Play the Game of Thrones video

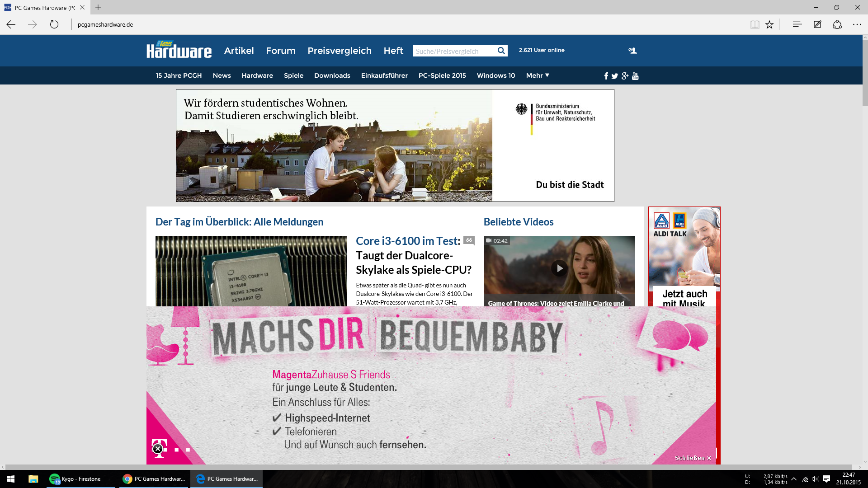[559, 268]
